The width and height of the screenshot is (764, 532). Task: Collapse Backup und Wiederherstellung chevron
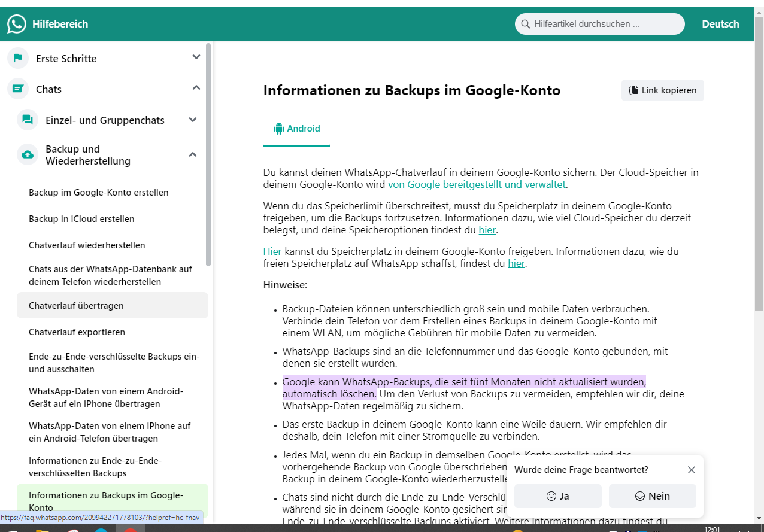click(193, 154)
